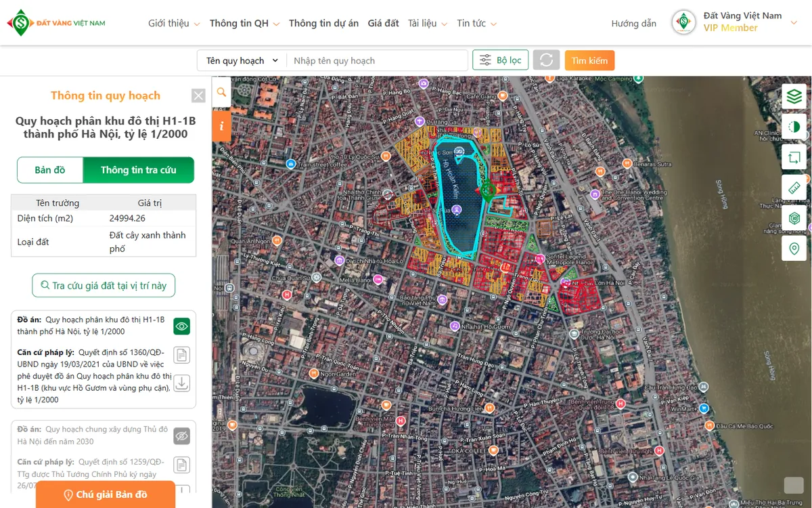Expand the Tài liệu dropdown

click(428, 23)
